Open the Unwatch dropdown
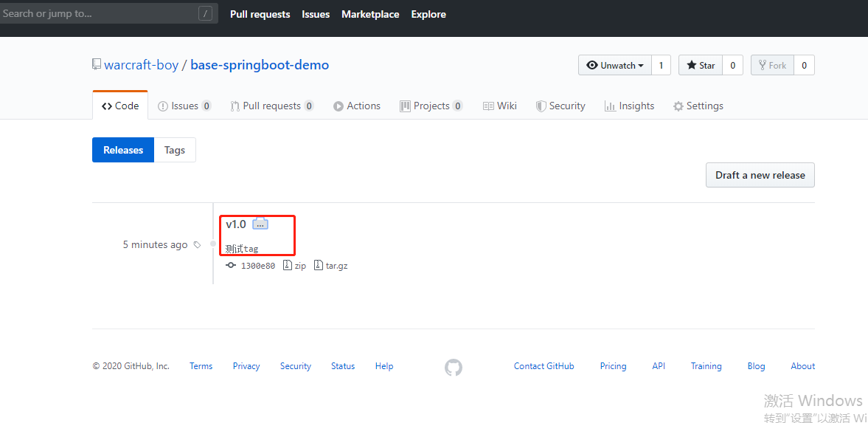 point(615,66)
